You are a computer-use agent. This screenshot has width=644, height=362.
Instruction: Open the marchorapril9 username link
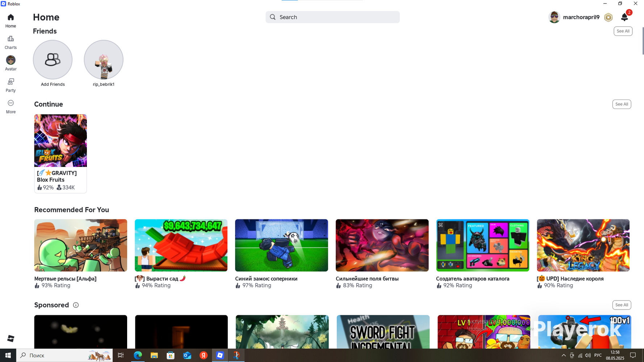pyautogui.click(x=581, y=17)
